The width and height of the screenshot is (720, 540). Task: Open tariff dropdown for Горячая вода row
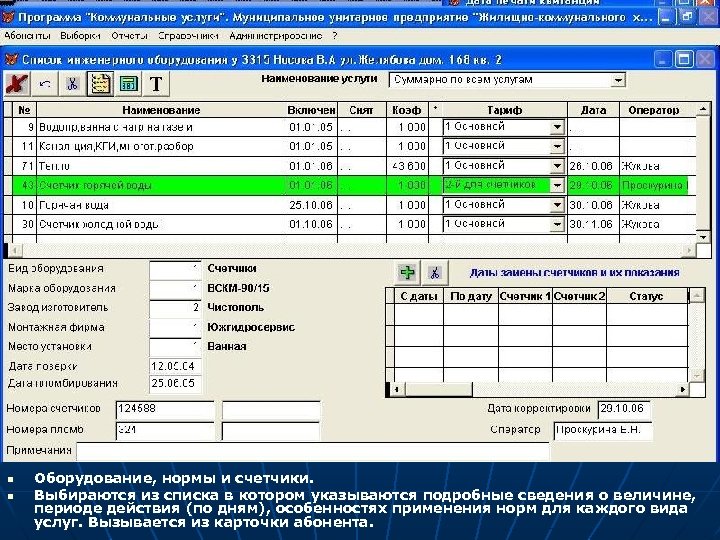557,205
